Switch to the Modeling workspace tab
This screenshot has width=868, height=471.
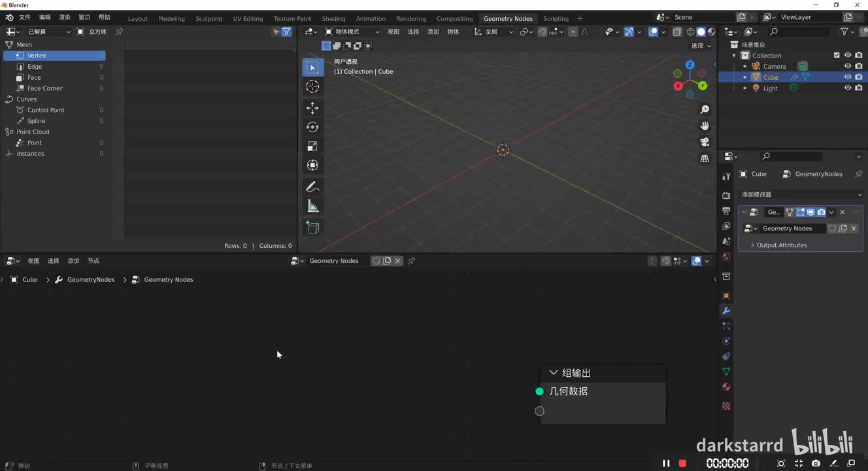coord(171,18)
